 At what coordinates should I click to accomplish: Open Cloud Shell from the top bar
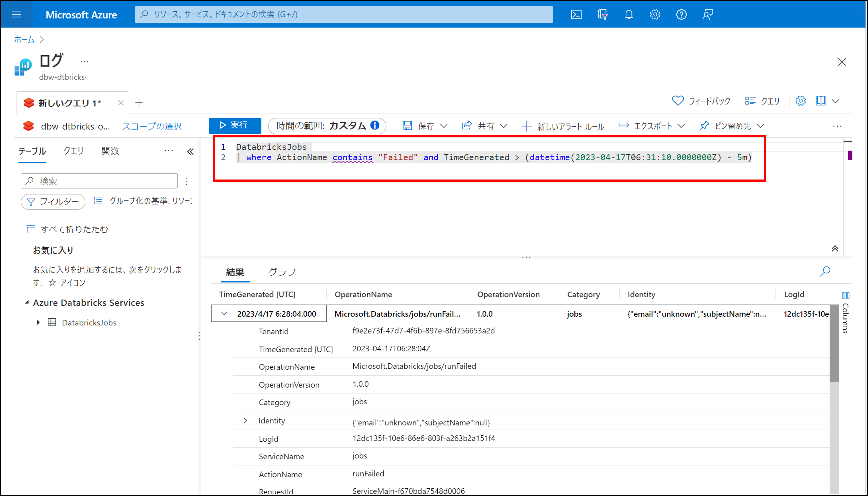coord(576,14)
